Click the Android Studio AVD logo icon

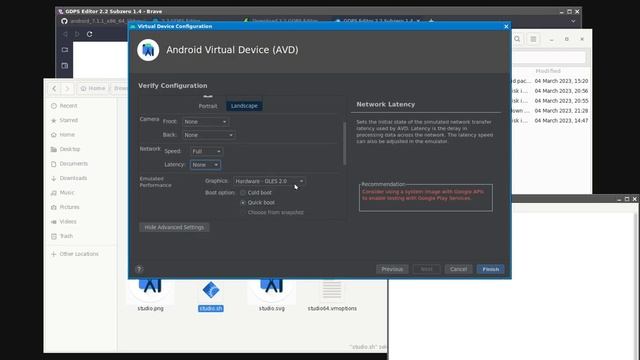point(148,50)
